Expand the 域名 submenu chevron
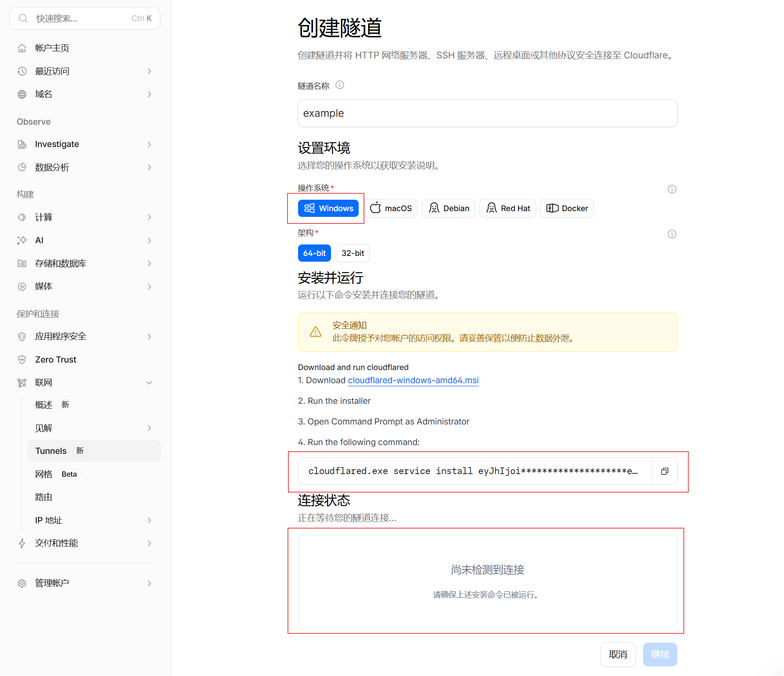 (x=149, y=94)
